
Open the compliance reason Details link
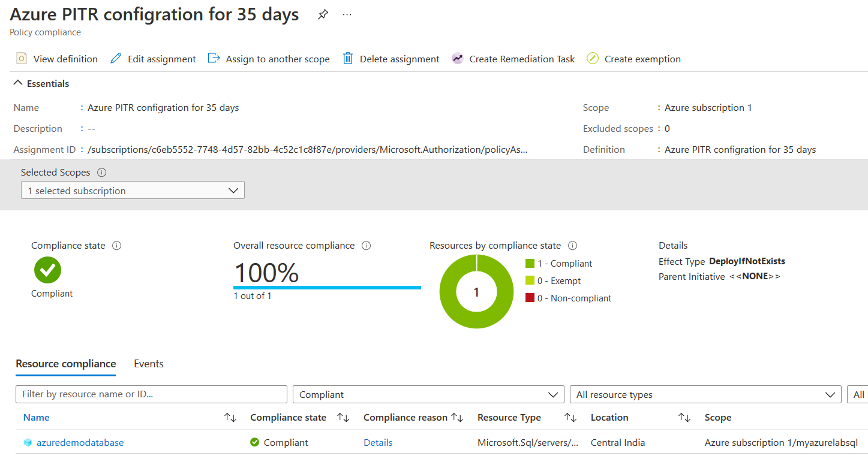click(378, 443)
